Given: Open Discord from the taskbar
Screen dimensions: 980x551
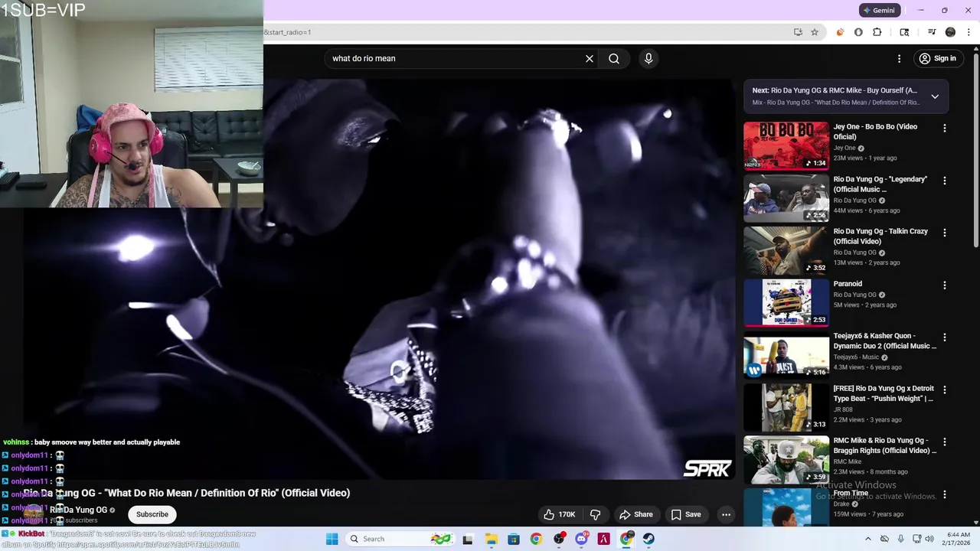Looking at the screenshot, I should pyautogui.click(x=581, y=539).
